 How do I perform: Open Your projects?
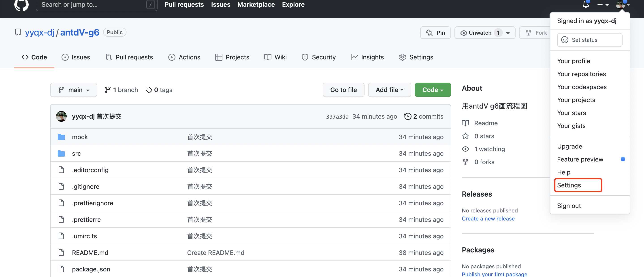tap(576, 100)
